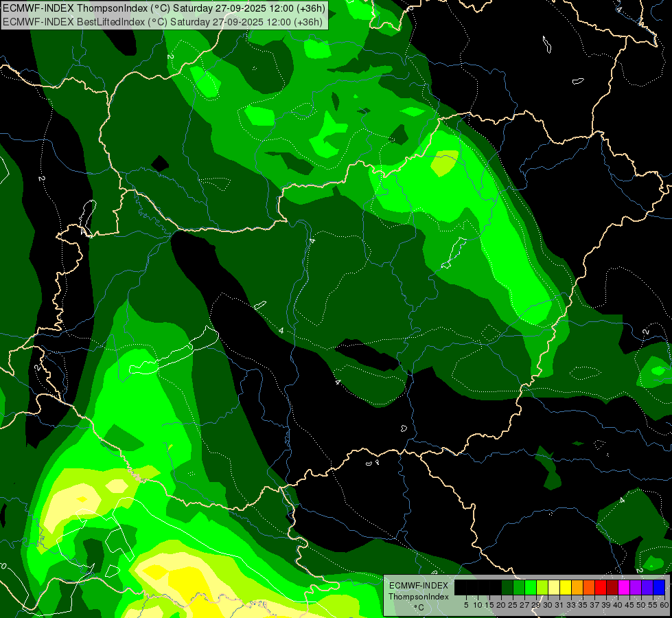Select the dark green 20-25 legend swatch

pos(507,587)
